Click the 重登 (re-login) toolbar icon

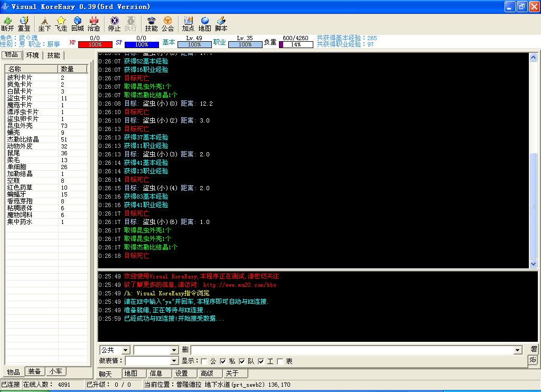point(24,24)
